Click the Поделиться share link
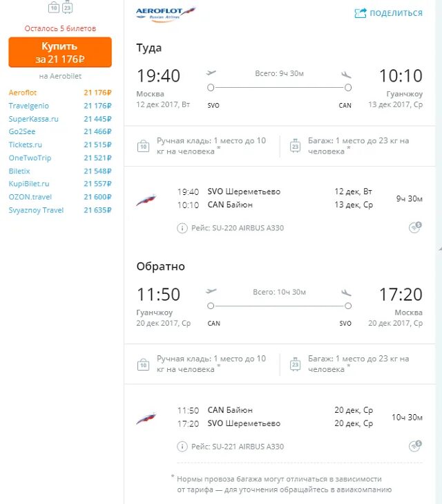 (x=396, y=13)
